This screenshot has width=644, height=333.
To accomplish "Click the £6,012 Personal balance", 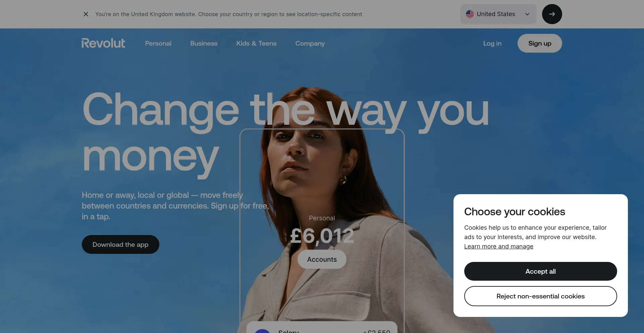I will click(322, 236).
